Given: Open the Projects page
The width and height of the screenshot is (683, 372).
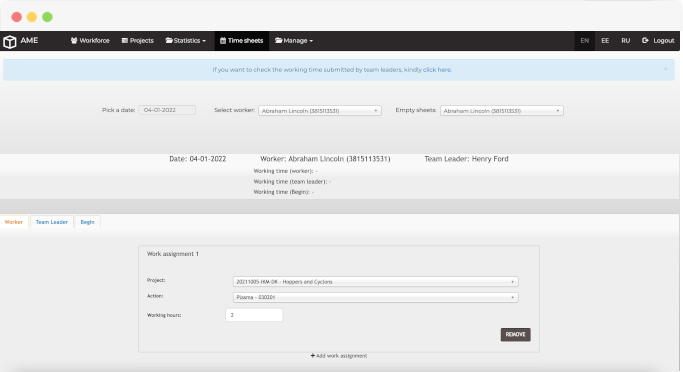Looking at the screenshot, I should coord(138,41).
